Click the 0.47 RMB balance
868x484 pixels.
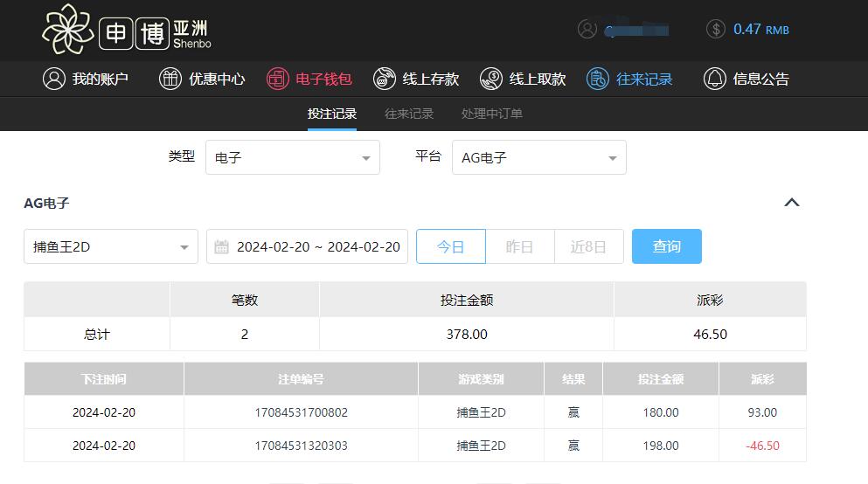(761, 30)
